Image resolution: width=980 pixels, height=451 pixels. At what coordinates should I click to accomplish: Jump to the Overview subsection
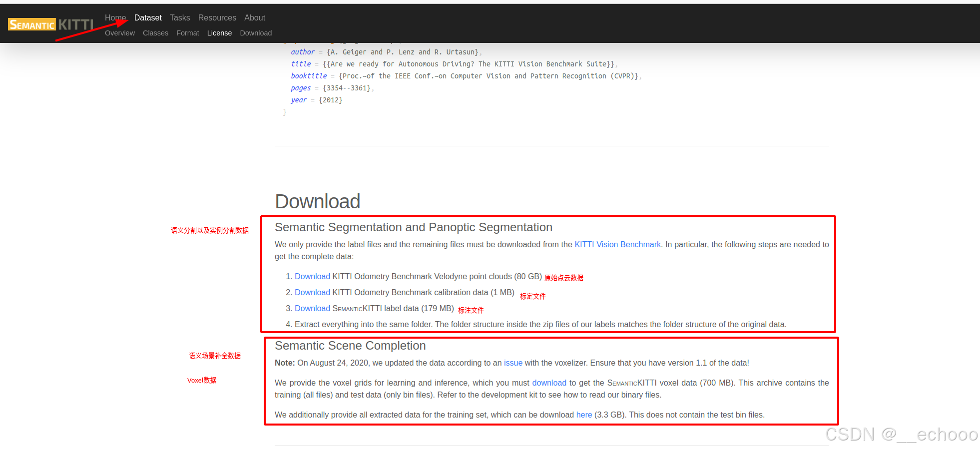pos(120,33)
